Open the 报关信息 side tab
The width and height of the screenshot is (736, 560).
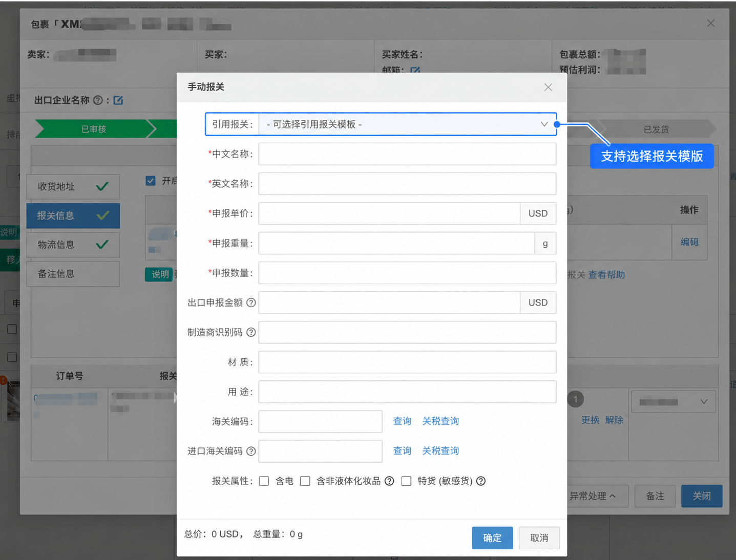coord(73,216)
